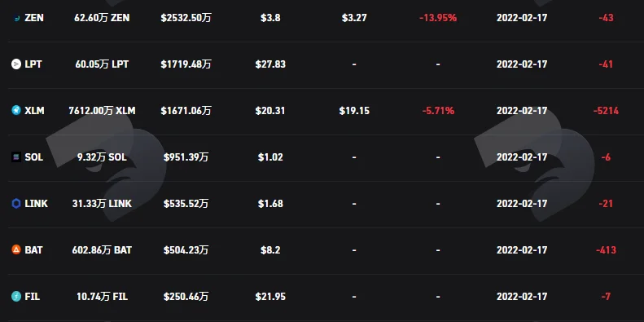644x322 pixels.
Task: Open the ZEN token name link
Action: pos(34,18)
